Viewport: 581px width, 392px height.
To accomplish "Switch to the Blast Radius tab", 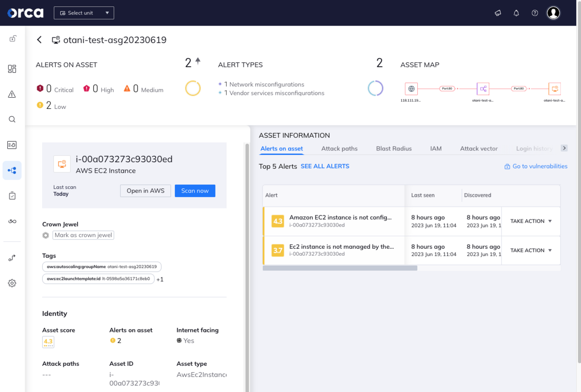I will 394,149.
